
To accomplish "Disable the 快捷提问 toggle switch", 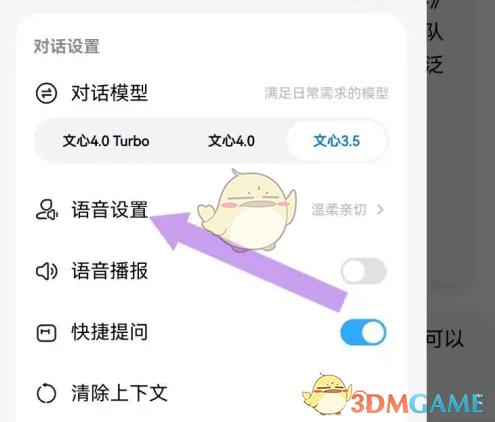I will (x=363, y=332).
